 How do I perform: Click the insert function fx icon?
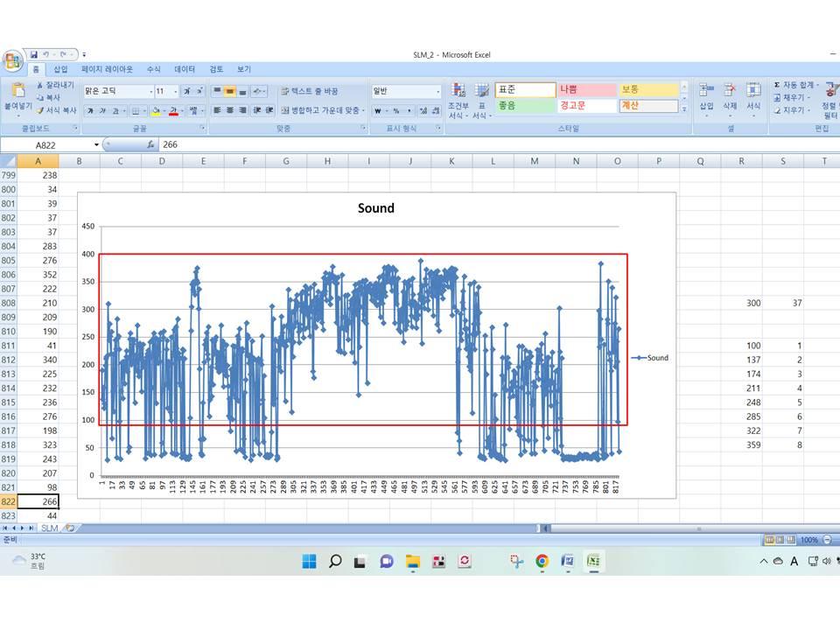tap(151, 144)
